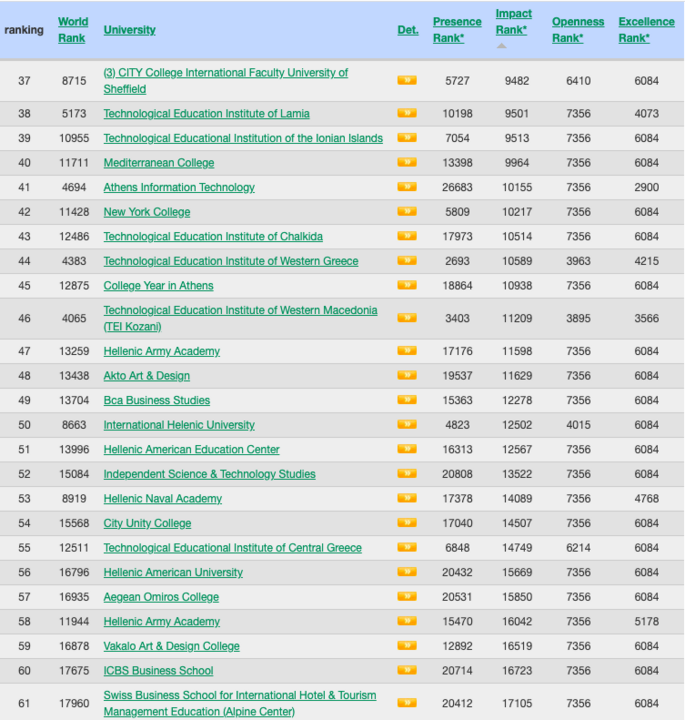Image resolution: width=685 pixels, height=720 pixels.
Task: Open Hellenic Naval Academy link
Action: pos(162,499)
